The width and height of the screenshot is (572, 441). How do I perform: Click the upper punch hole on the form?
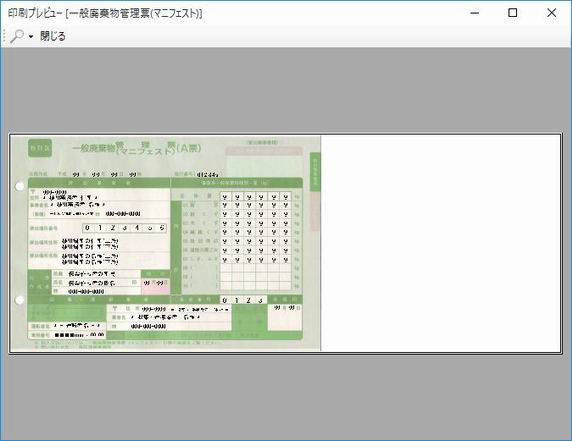(20, 186)
